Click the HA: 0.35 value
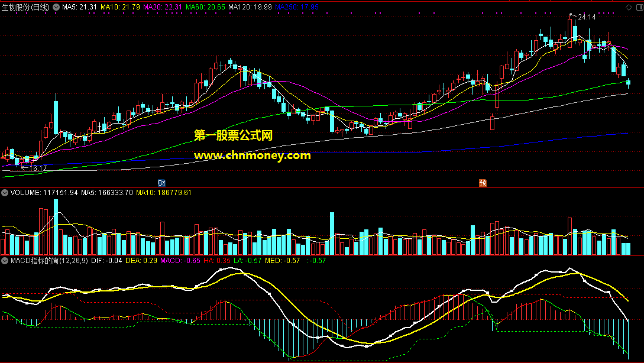Image resolution: width=644 pixels, height=363 pixels. coord(217,261)
